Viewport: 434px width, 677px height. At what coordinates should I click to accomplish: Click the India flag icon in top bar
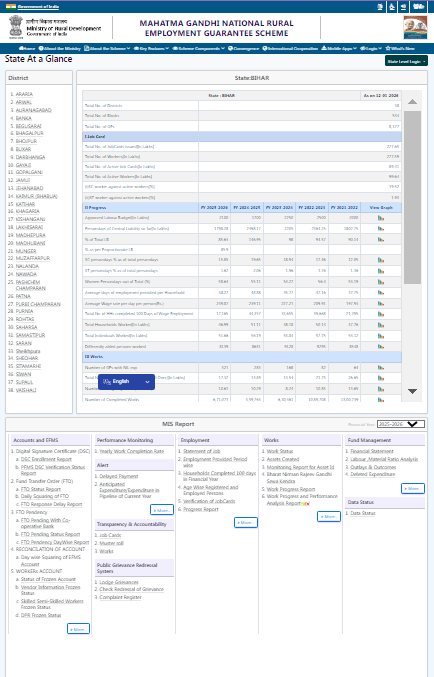(x=11, y=6)
